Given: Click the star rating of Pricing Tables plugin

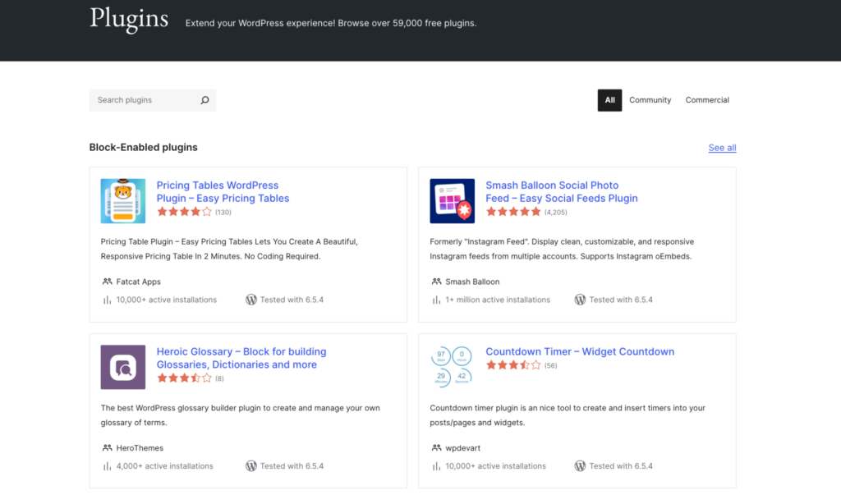Looking at the screenshot, I should (x=184, y=212).
